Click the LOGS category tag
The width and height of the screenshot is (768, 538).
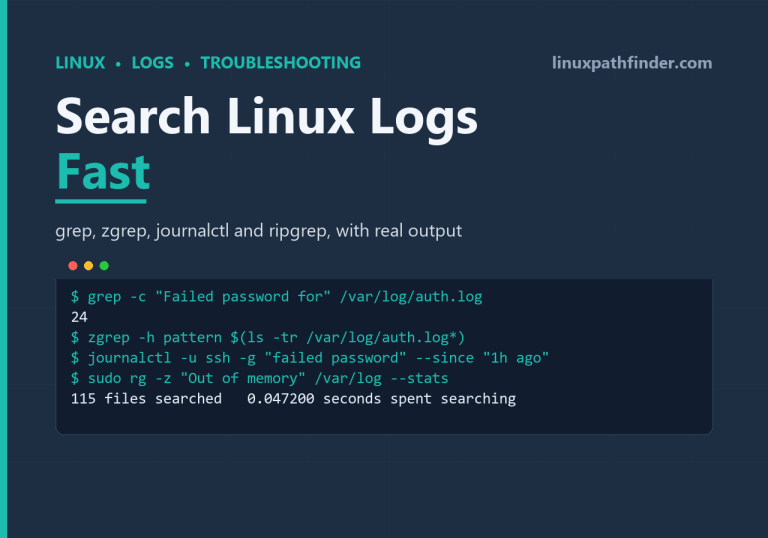tap(152, 63)
